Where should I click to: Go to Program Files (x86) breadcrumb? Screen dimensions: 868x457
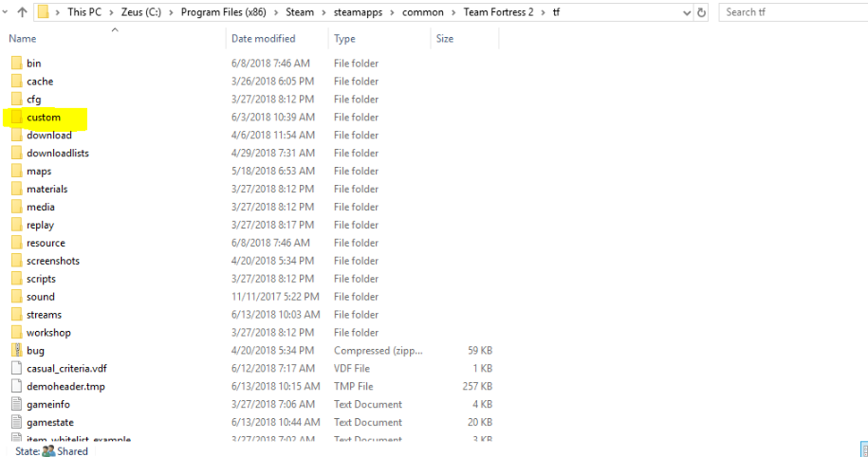(223, 12)
